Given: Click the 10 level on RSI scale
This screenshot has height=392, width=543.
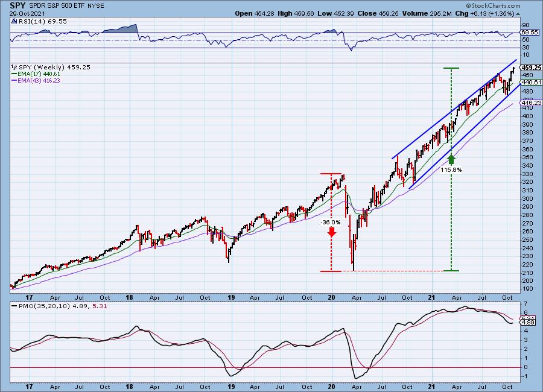Looking at the screenshot, I should point(526,55).
